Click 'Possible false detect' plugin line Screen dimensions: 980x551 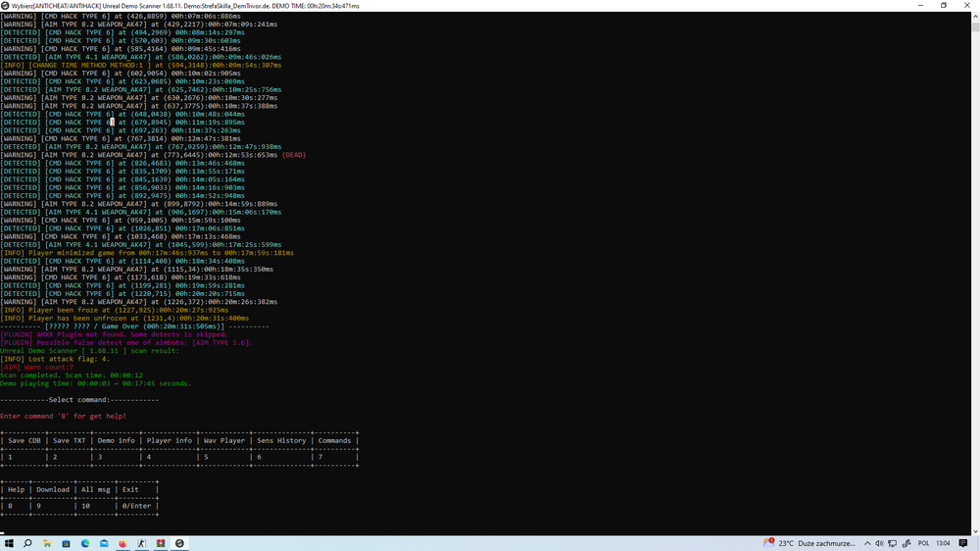126,343
